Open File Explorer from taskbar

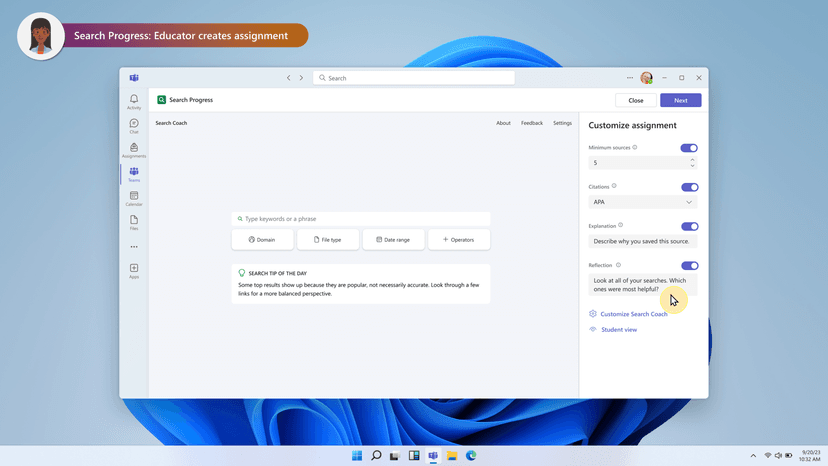[x=452, y=455]
